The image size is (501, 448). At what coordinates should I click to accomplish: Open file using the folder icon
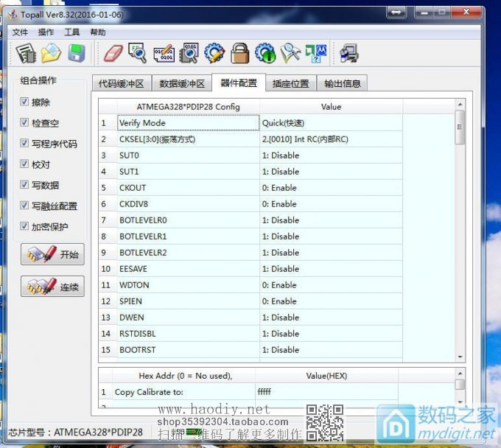52,53
